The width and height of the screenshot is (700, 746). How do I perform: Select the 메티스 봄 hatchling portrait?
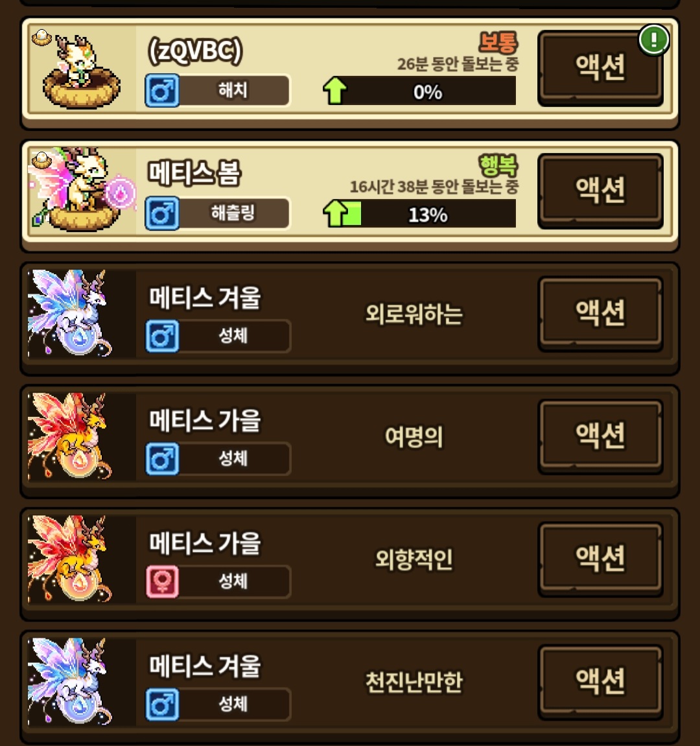coord(82,191)
